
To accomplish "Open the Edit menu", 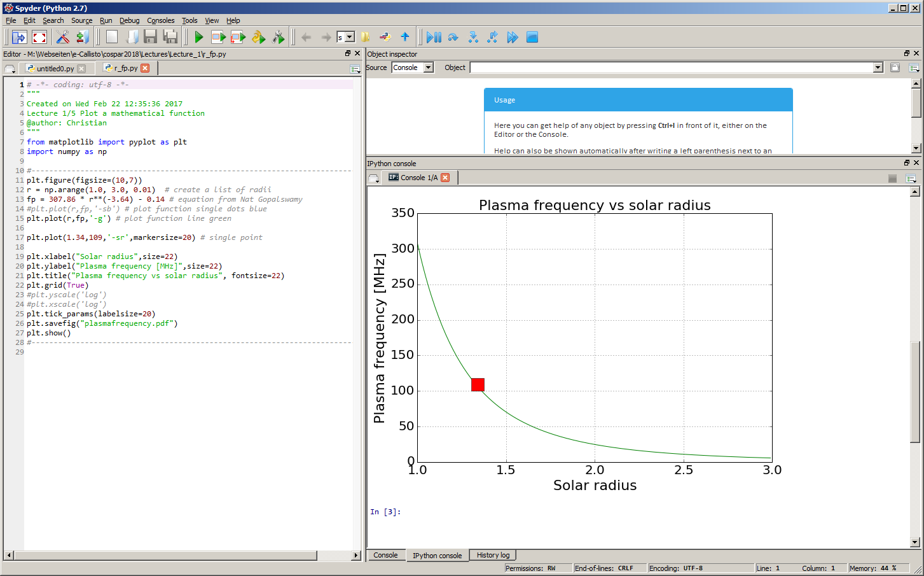I will 29,20.
